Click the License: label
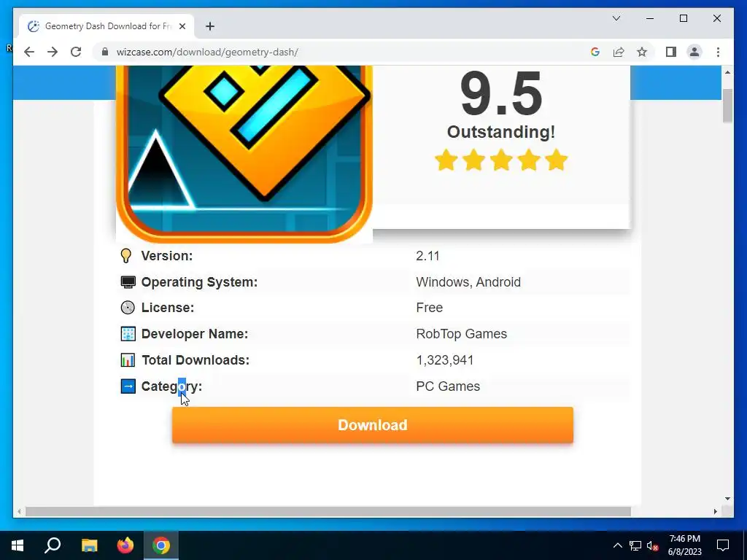Viewport: 747px width, 560px height. 168,308
